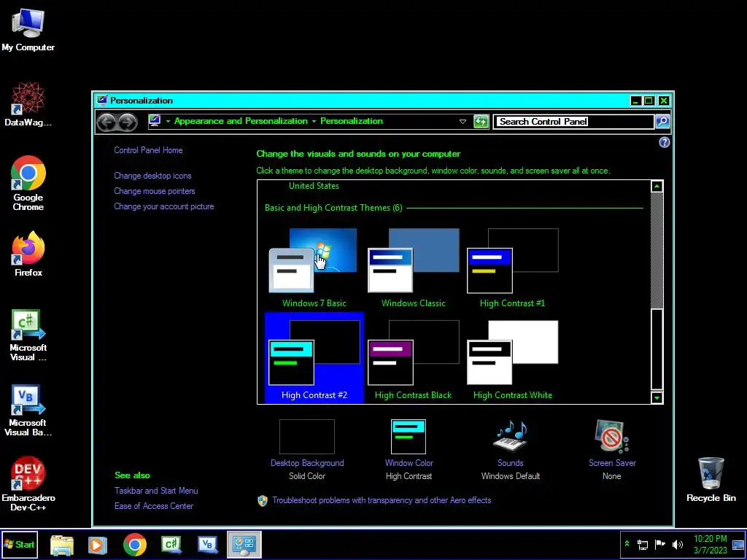
Task: Open Screen Saver settings
Action: 612,449
